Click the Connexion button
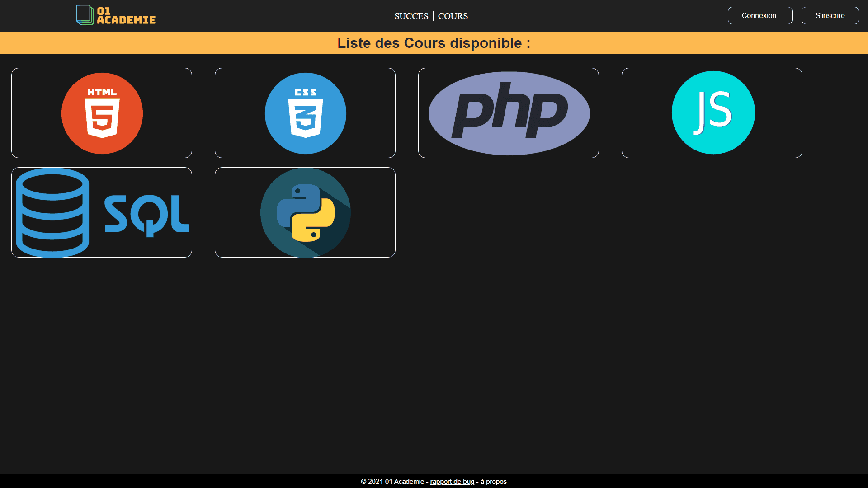Screen dimensions: 868x488 tap(760, 16)
